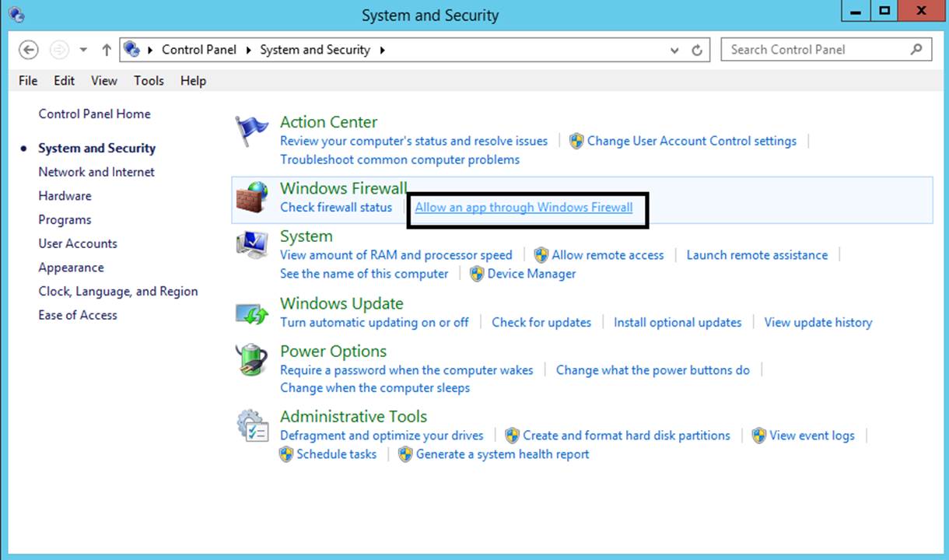Click Control Panel in the breadcrumb
The width and height of the screenshot is (949, 560).
click(x=199, y=50)
